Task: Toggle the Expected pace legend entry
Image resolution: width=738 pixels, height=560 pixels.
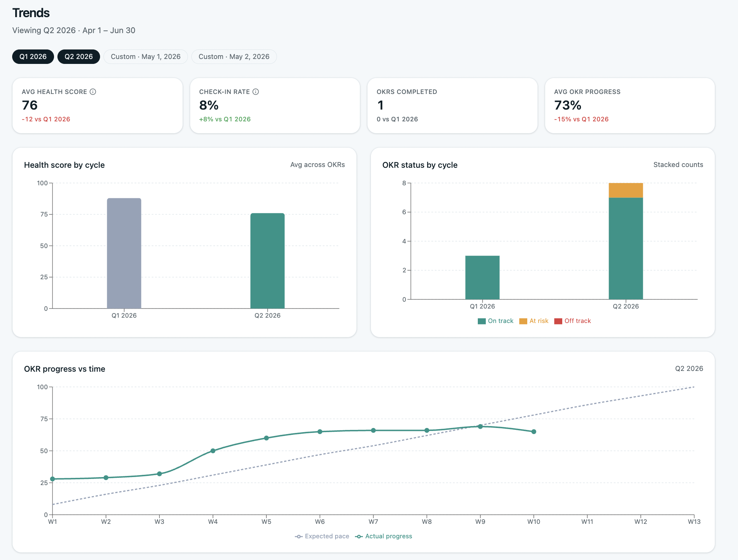Action: [x=322, y=536]
